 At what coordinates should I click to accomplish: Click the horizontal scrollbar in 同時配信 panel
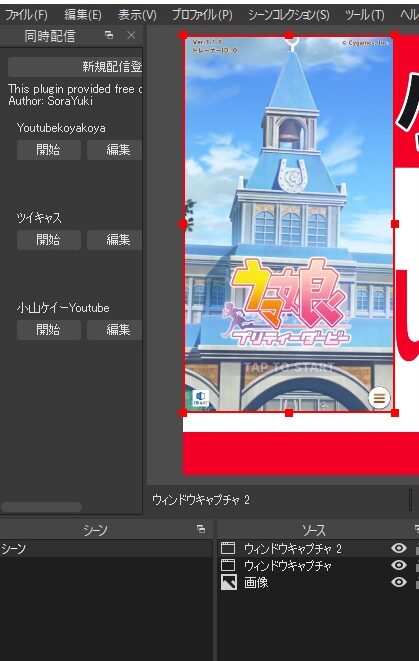click(41, 507)
